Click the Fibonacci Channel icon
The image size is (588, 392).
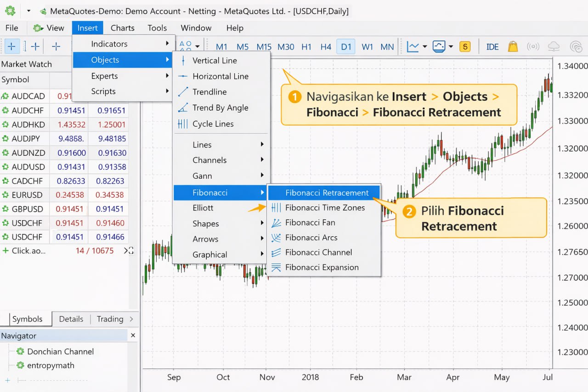(x=276, y=252)
